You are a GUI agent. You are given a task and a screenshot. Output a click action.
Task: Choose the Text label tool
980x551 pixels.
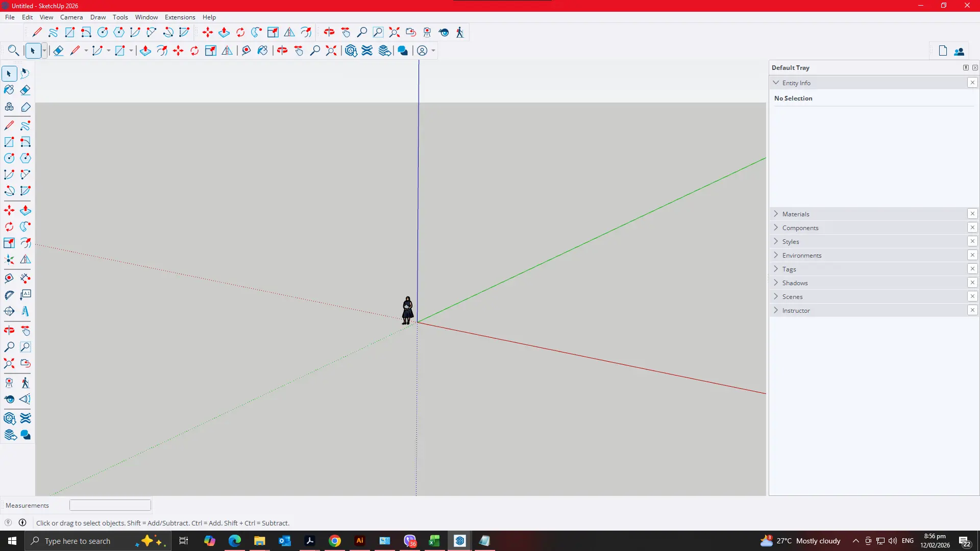pos(26,295)
